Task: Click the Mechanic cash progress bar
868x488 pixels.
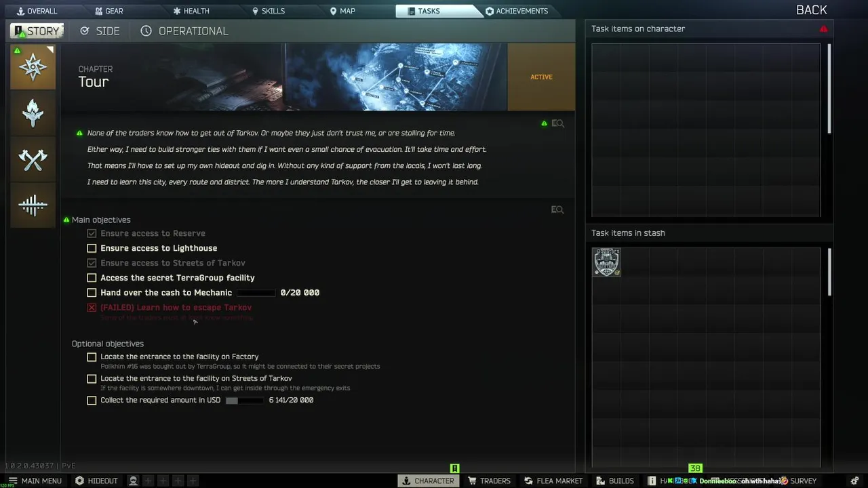Action: click(x=256, y=293)
